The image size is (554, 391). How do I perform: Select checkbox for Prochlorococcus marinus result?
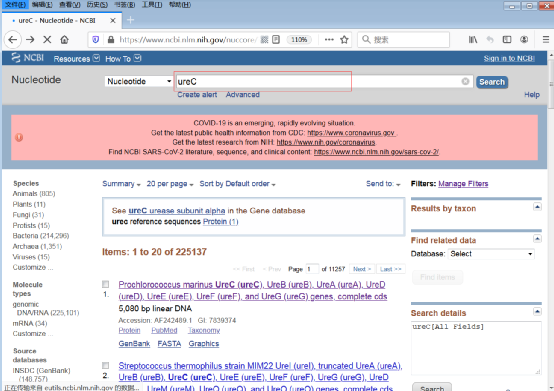click(x=105, y=284)
